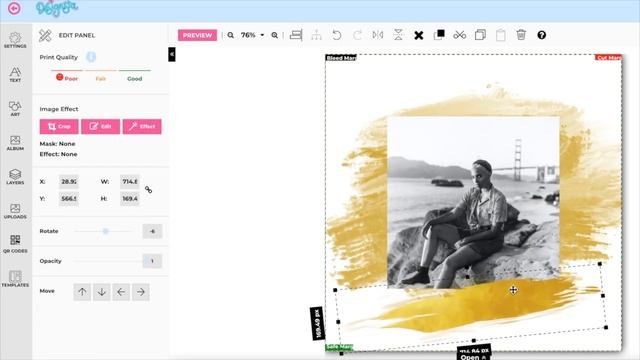Copy the selected object
This screenshot has height=360, width=640.
click(x=480, y=35)
